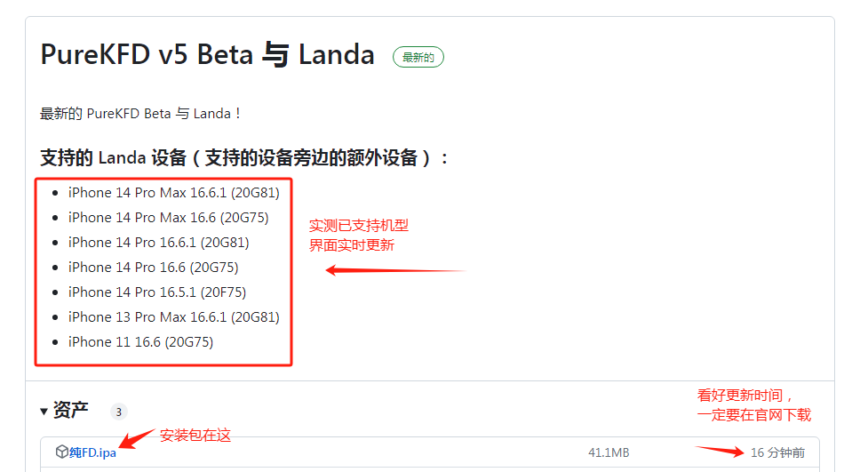The height and width of the screenshot is (472, 868).
Task: Select the iPhone 14 Pro Max 16.6 (20G75) entry
Action: 168,218
